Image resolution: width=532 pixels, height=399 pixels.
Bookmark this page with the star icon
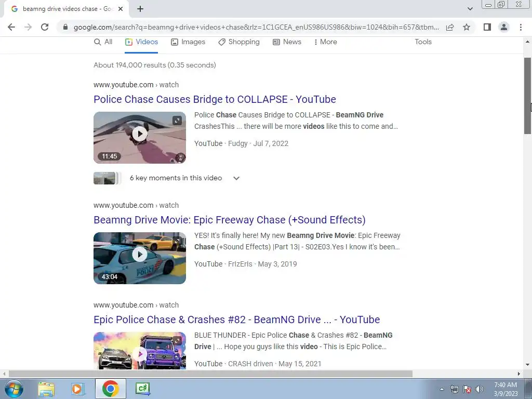[x=467, y=27]
